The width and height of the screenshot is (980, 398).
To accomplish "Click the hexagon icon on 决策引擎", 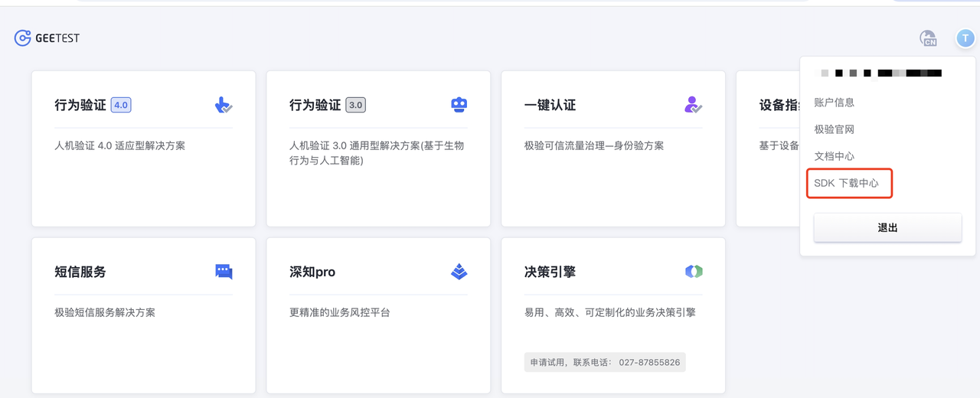I will pos(694,272).
